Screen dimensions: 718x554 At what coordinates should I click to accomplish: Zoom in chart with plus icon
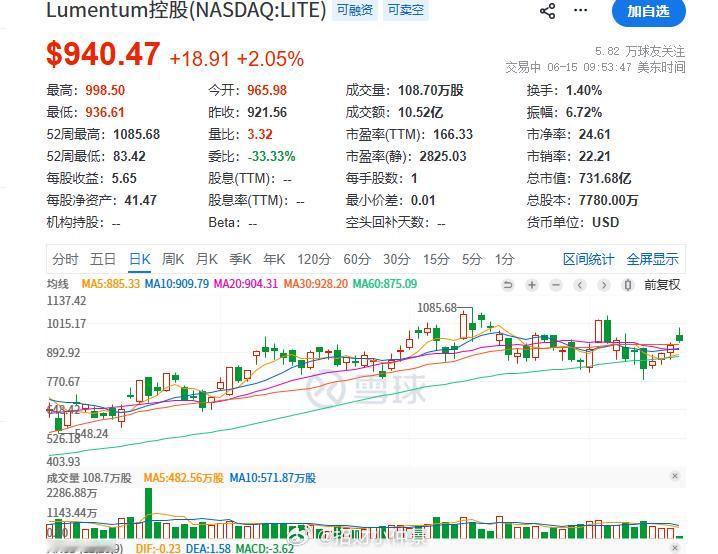pyautogui.click(x=532, y=285)
